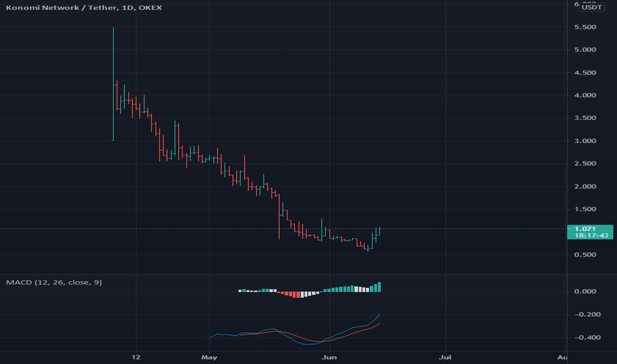The height and width of the screenshot is (364, 617).
Task: Click the tall first green candle at 5.500 high
Action: tap(113, 84)
